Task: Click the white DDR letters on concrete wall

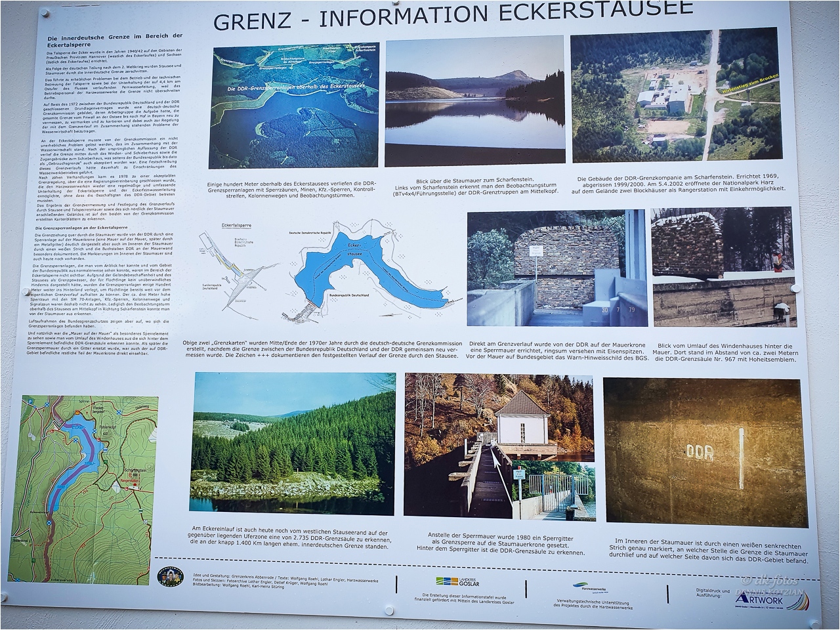Action: click(700, 451)
